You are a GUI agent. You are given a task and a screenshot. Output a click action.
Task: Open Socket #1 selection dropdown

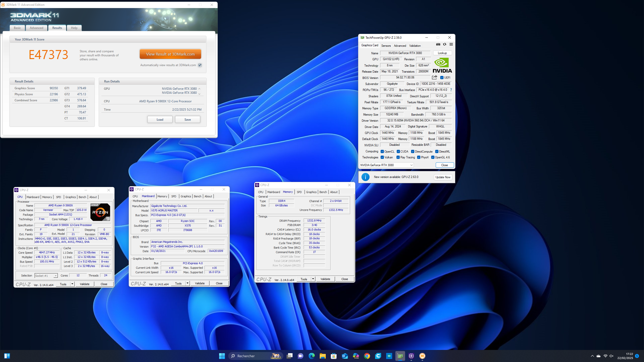(46, 276)
